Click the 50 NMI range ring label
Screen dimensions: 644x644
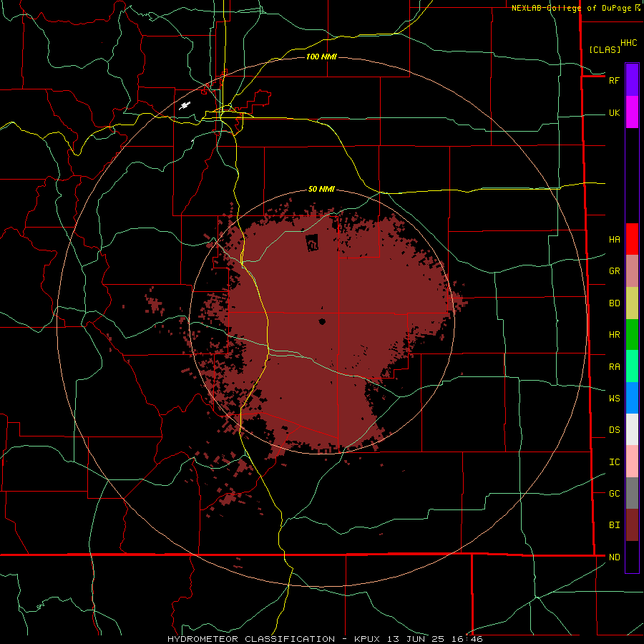[x=321, y=189]
